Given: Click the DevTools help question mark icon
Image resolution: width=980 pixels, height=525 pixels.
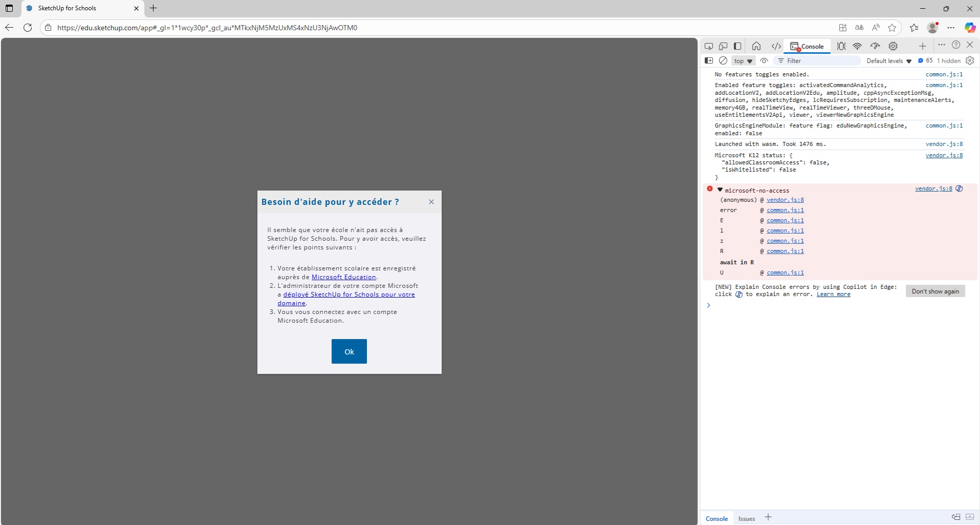Looking at the screenshot, I should [956, 45].
